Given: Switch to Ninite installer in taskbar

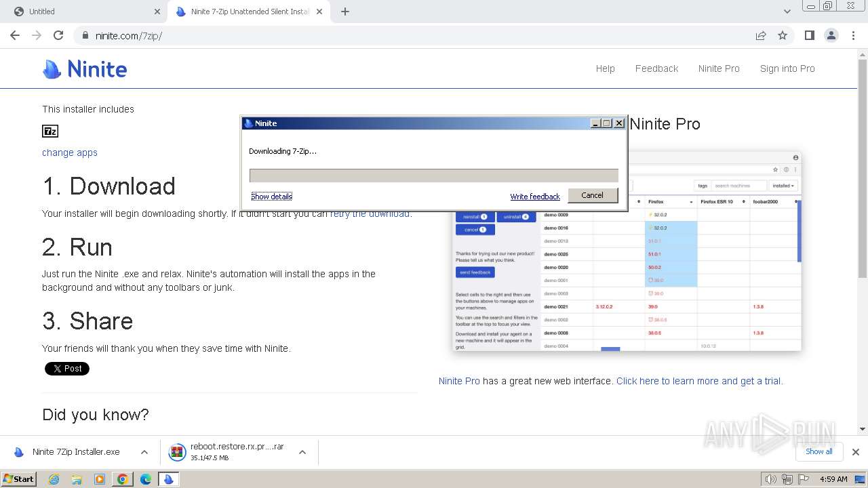Looking at the screenshot, I should [169, 479].
